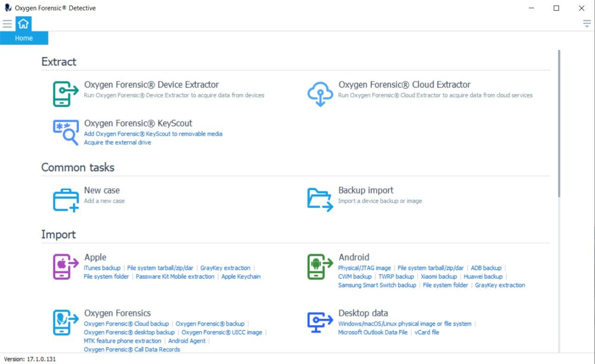595x364 pixels.
Task: Click Acquire the external drive link
Action: (x=118, y=143)
